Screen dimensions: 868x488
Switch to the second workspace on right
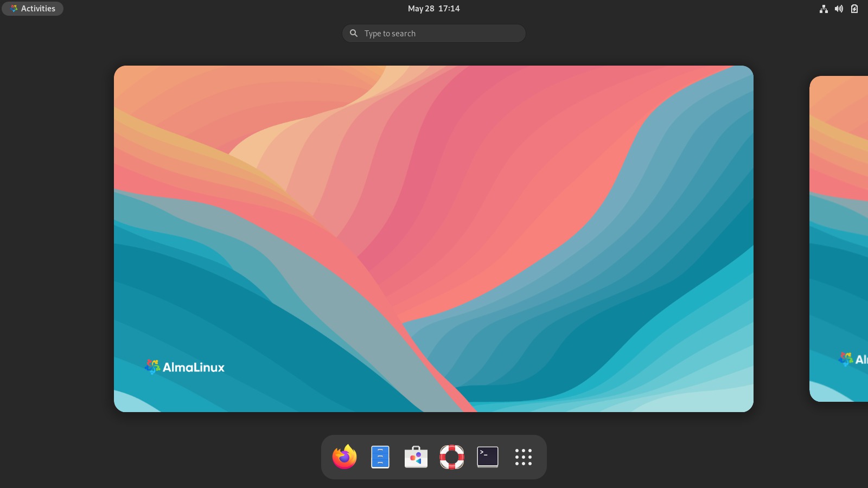[839, 239]
